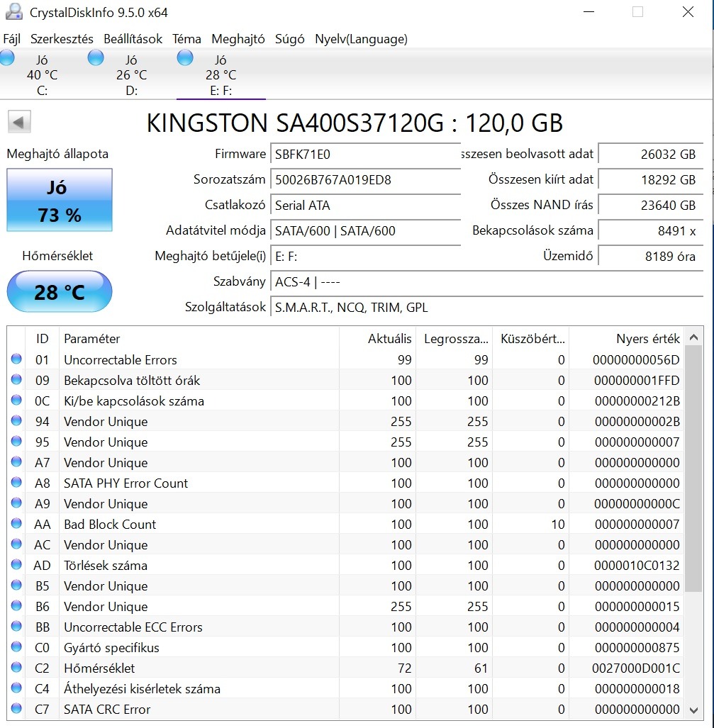Click status dot in row ID A7
Screen dimensions: 714x728
click(16, 461)
